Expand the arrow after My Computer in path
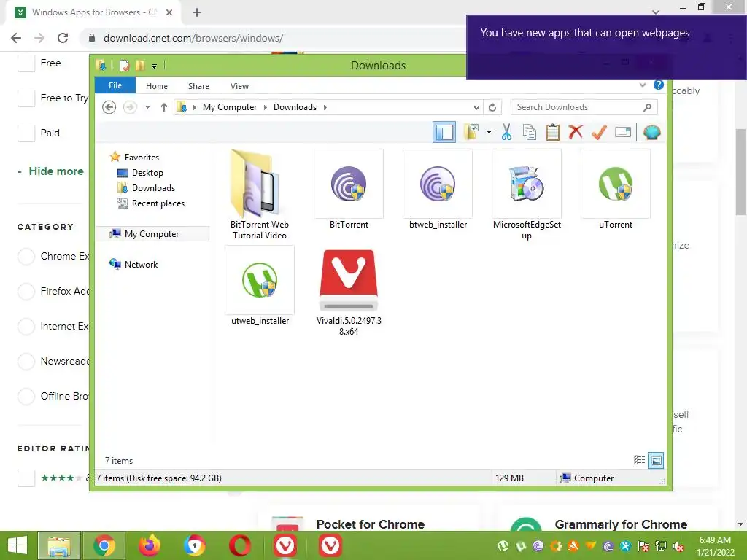This screenshot has width=747, height=560. tap(266, 107)
